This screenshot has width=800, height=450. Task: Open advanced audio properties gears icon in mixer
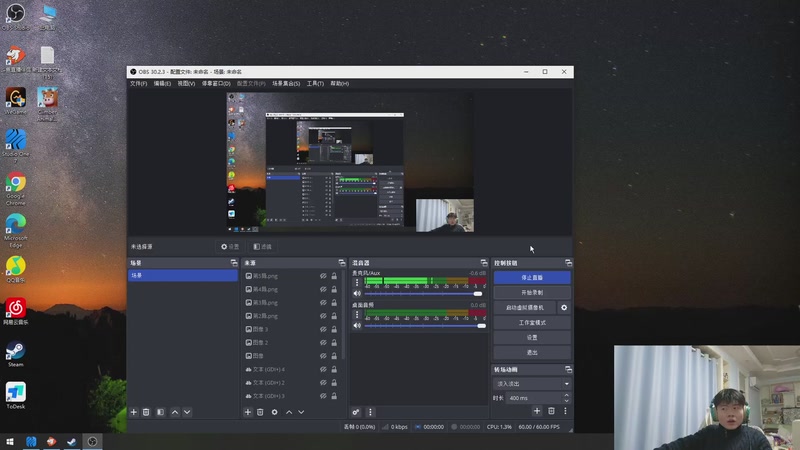[x=356, y=412]
